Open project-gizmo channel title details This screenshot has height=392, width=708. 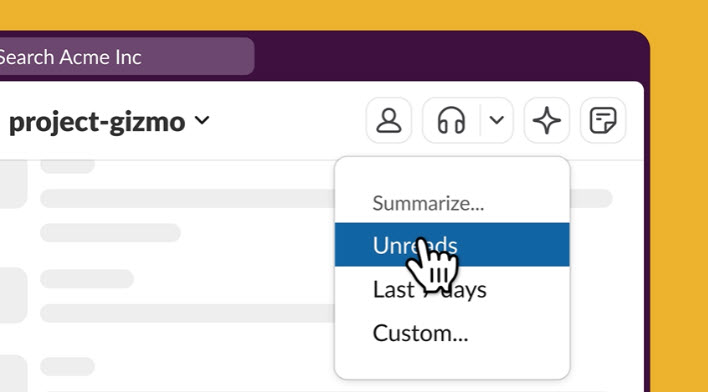coord(97,122)
